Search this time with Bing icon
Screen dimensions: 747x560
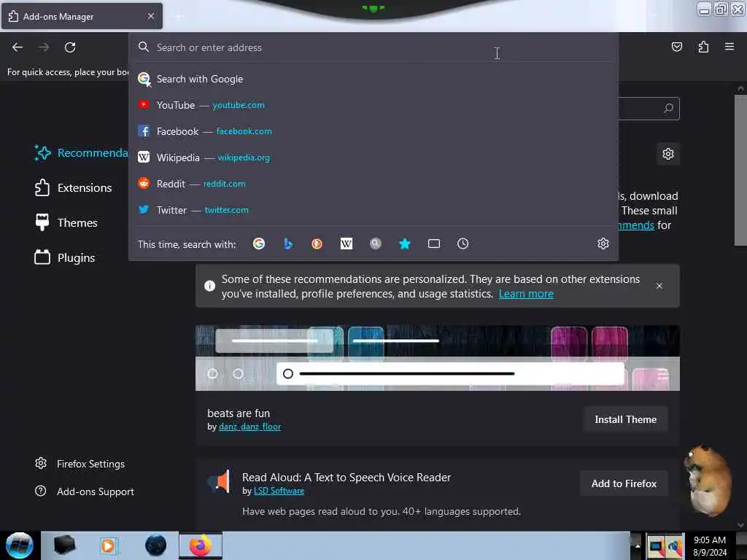click(x=287, y=244)
